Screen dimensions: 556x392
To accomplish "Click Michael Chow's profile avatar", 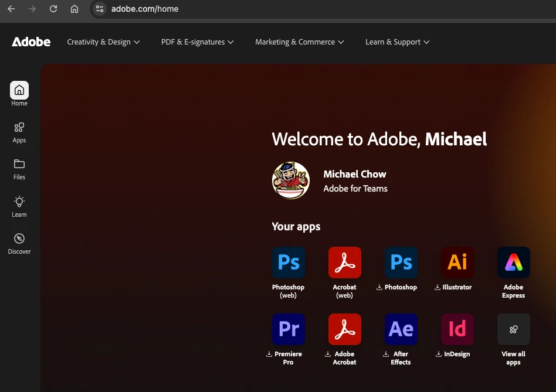I will pos(291,180).
